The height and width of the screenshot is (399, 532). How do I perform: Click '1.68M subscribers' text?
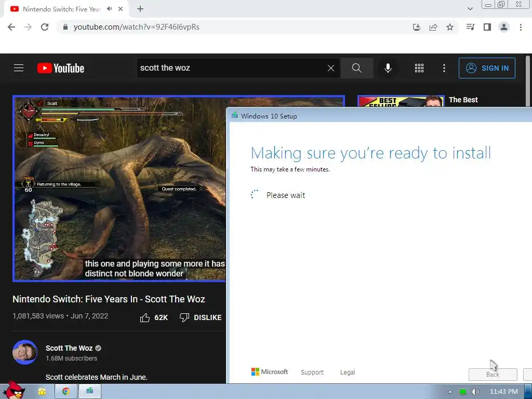pyautogui.click(x=71, y=358)
